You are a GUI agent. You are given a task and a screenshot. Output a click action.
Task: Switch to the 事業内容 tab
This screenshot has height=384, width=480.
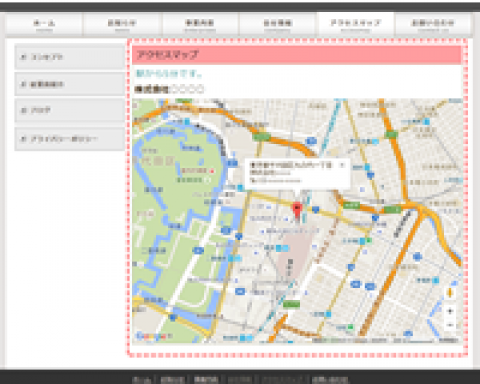(x=200, y=24)
